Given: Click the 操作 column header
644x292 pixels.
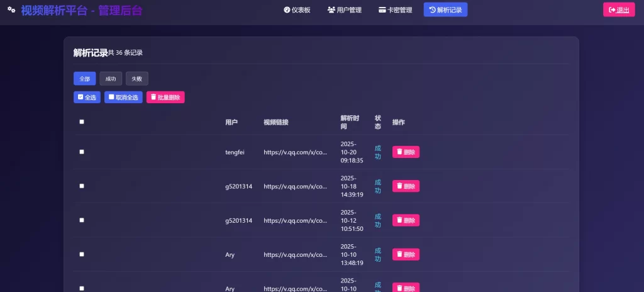Looking at the screenshot, I should (x=398, y=122).
